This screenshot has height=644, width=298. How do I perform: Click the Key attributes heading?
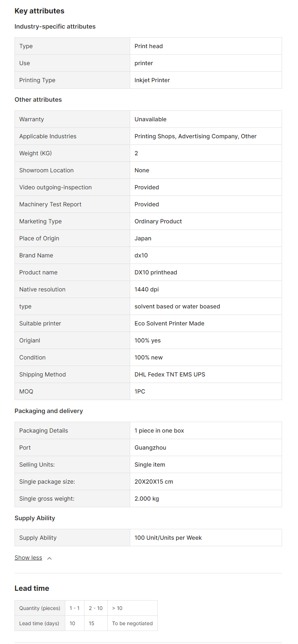tap(40, 11)
